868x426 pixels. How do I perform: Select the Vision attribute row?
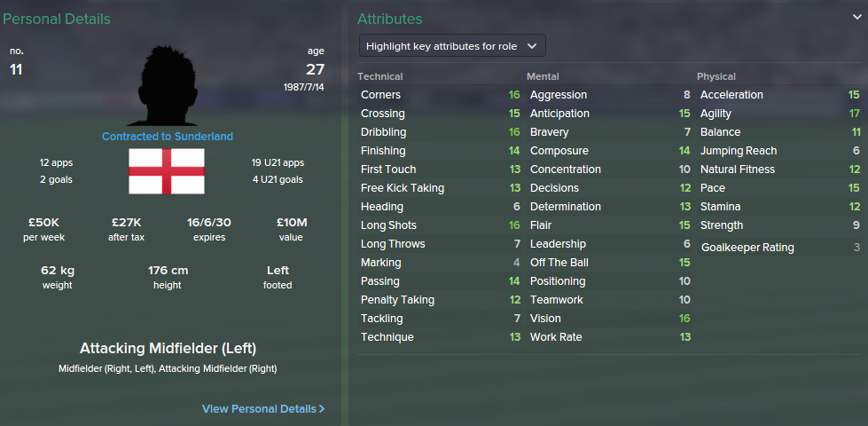pos(609,319)
